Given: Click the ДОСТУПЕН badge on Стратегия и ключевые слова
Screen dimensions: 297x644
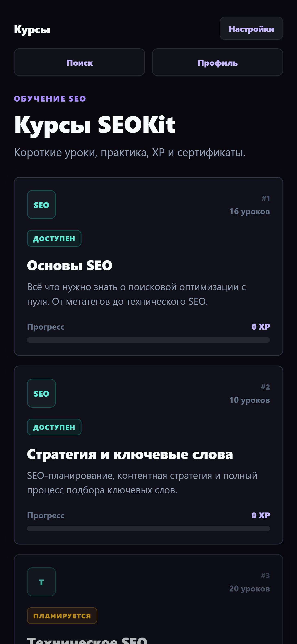Looking at the screenshot, I should (54, 427).
